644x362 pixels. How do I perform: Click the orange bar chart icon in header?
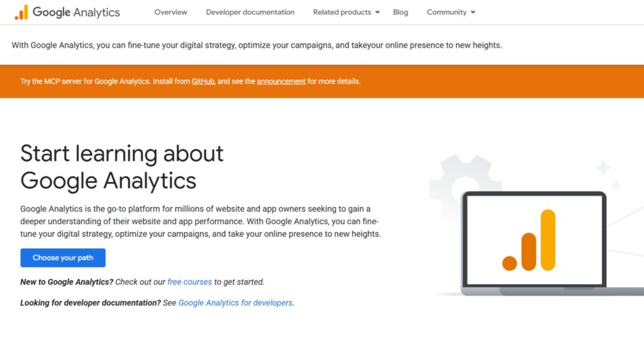[22, 11]
